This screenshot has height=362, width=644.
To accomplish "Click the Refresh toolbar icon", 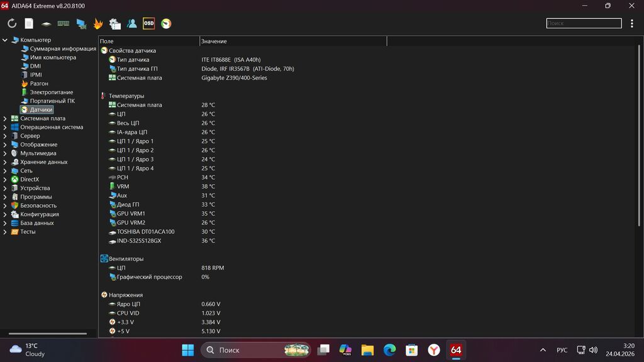I will 12,23.
